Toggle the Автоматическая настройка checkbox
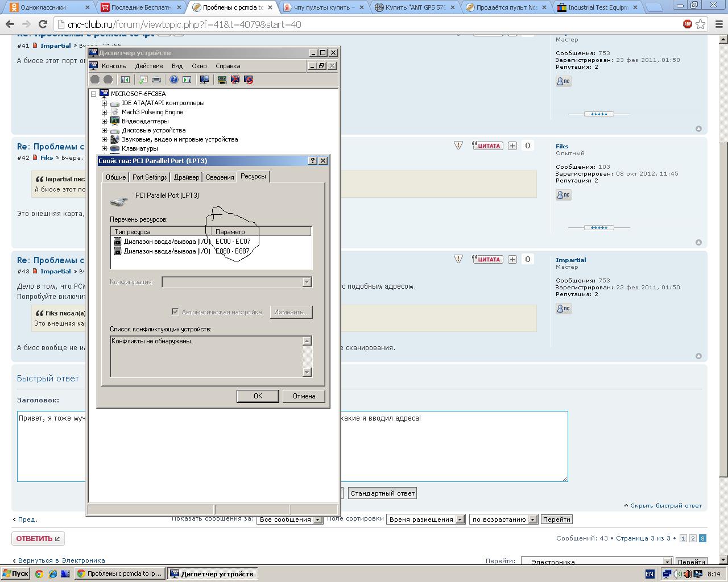Viewport: 728px width, 582px height. [x=175, y=311]
